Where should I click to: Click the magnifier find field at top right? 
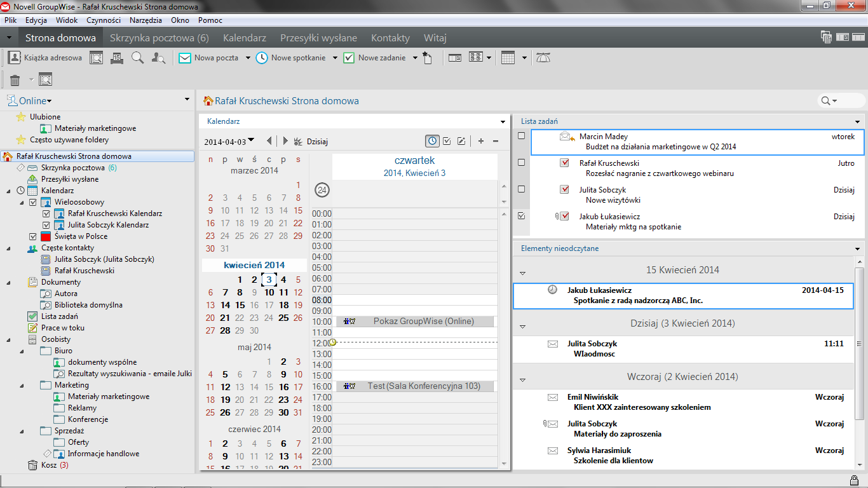[x=840, y=100]
